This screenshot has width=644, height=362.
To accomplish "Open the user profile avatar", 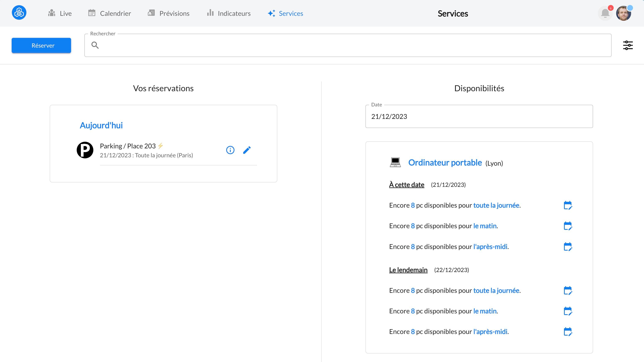I will click(x=623, y=13).
